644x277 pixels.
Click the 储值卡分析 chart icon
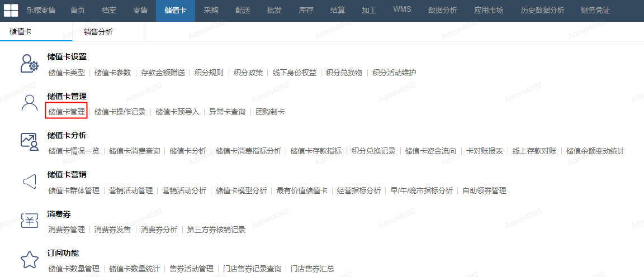pyautogui.click(x=29, y=142)
